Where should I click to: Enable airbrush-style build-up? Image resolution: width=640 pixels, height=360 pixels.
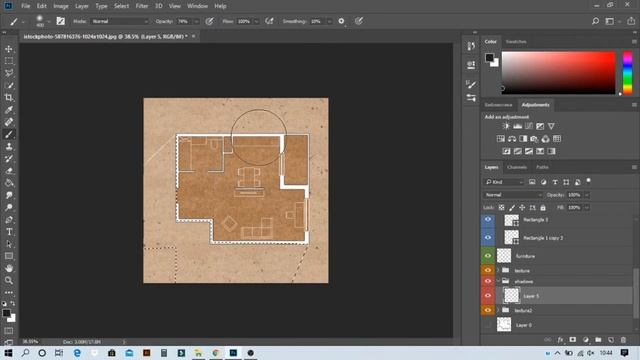coord(269,21)
